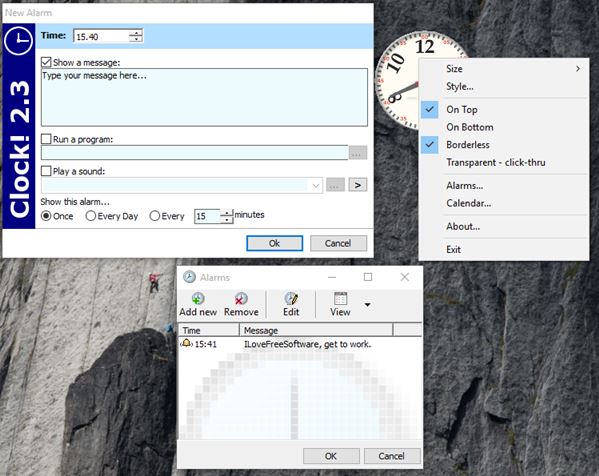599x476 pixels.
Task: Browse for a sound file with ... button
Action: coord(335,185)
